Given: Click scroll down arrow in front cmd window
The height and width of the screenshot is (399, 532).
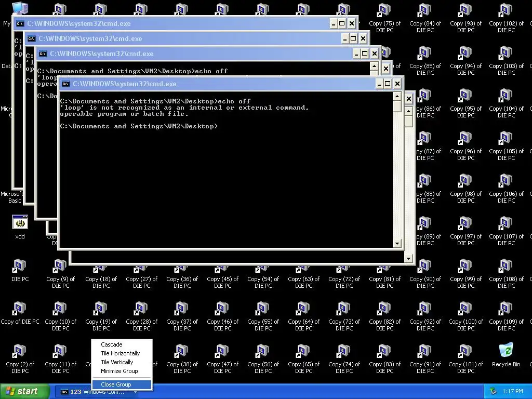Looking at the screenshot, I should point(397,243).
